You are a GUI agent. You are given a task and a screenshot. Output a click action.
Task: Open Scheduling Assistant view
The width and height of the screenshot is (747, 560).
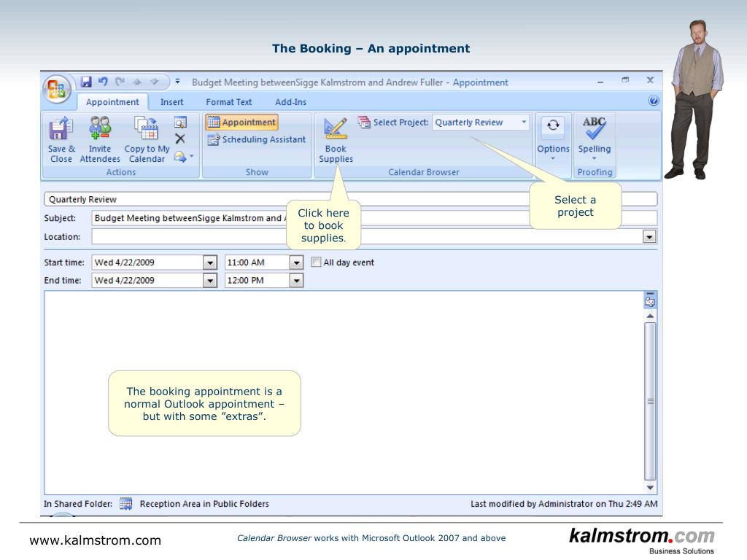(x=257, y=139)
